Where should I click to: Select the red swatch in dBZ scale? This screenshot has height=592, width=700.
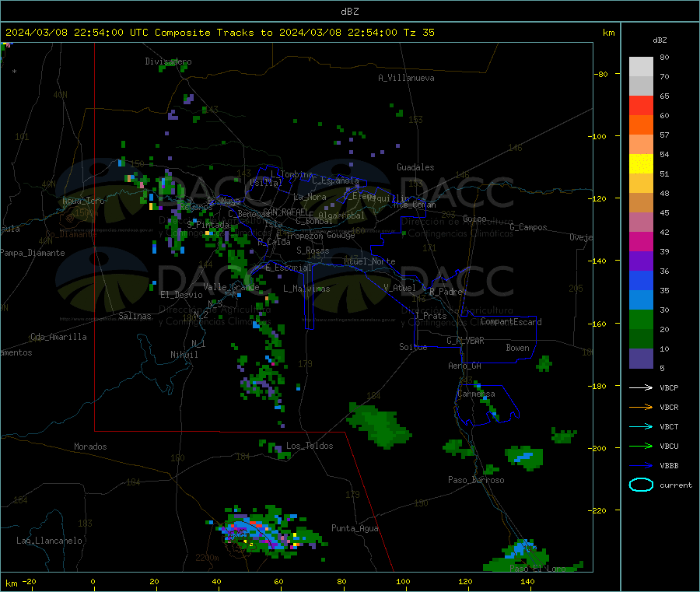[641, 105]
